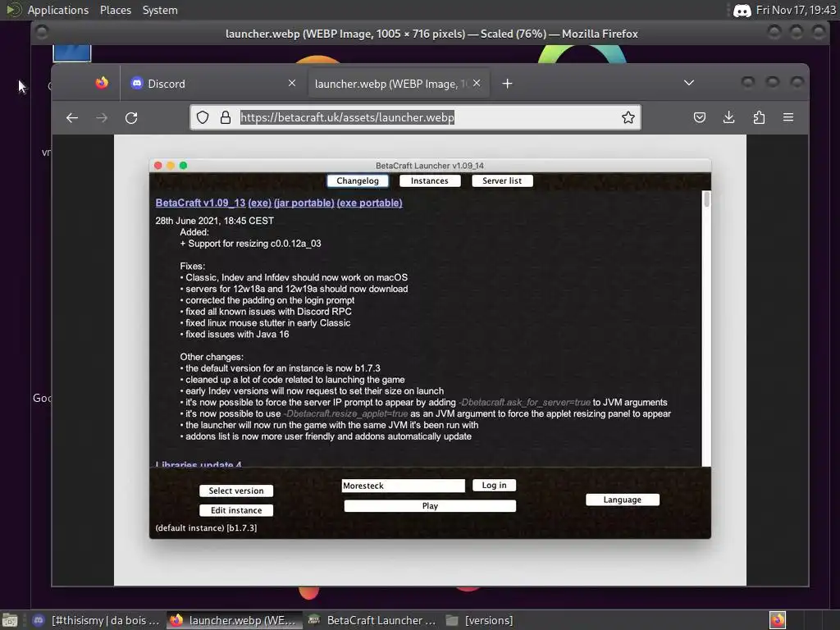Click the red close dot of the launcher image
Viewport: 840px width, 630px height.
(158, 166)
